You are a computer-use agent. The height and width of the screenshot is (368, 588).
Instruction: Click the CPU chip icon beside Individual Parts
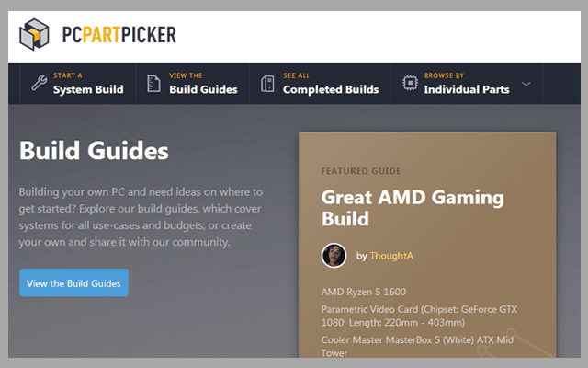410,83
